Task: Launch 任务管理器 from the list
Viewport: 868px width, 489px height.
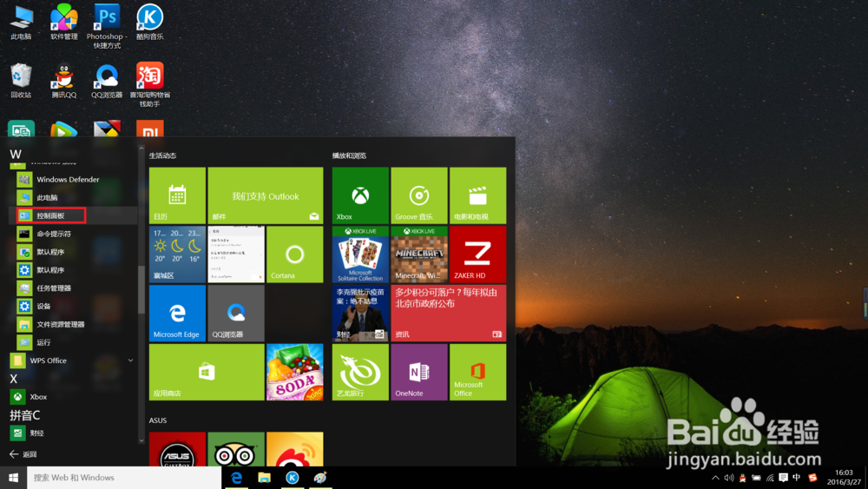Action: coord(73,288)
